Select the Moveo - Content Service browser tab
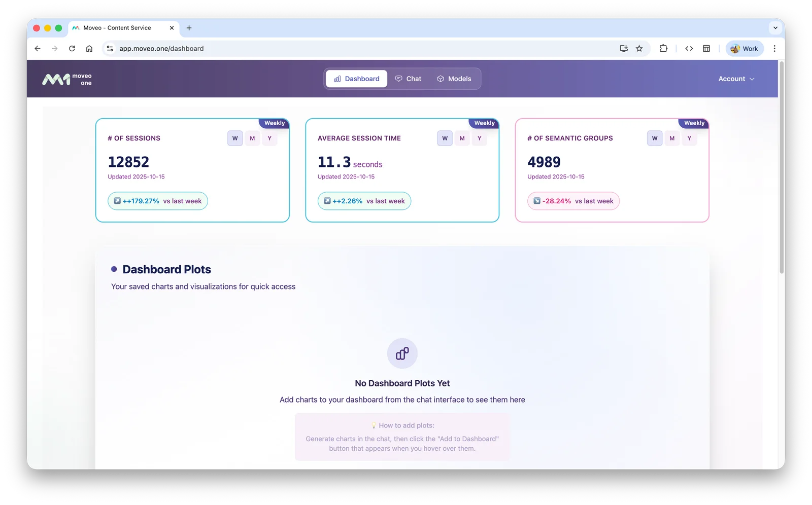 coord(123,28)
